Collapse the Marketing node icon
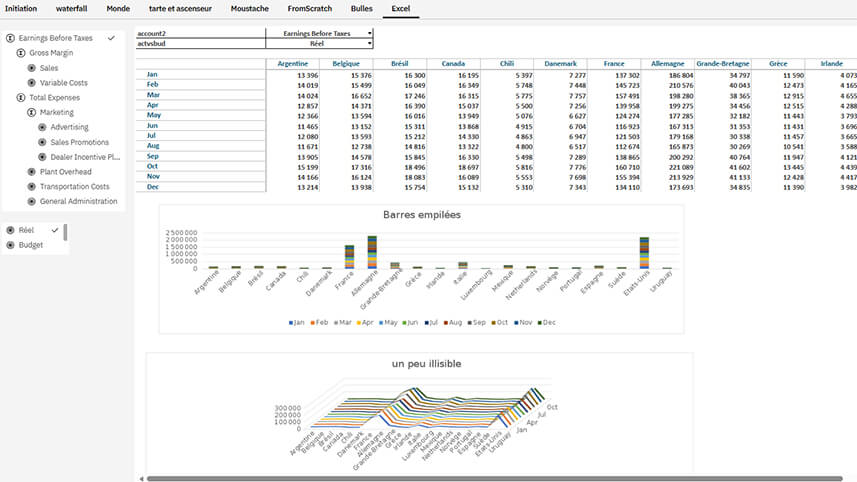This screenshot has height=482, width=857. coord(32,113)
